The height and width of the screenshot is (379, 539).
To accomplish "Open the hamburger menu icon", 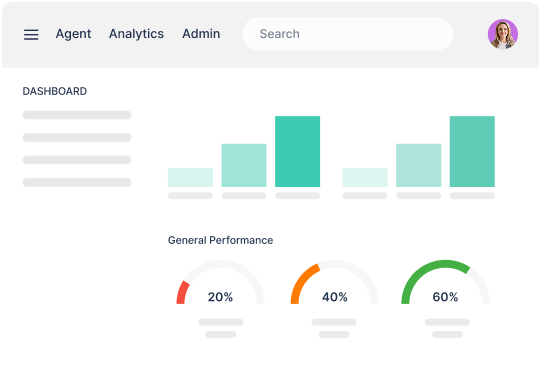I will (x=31, y=34).
